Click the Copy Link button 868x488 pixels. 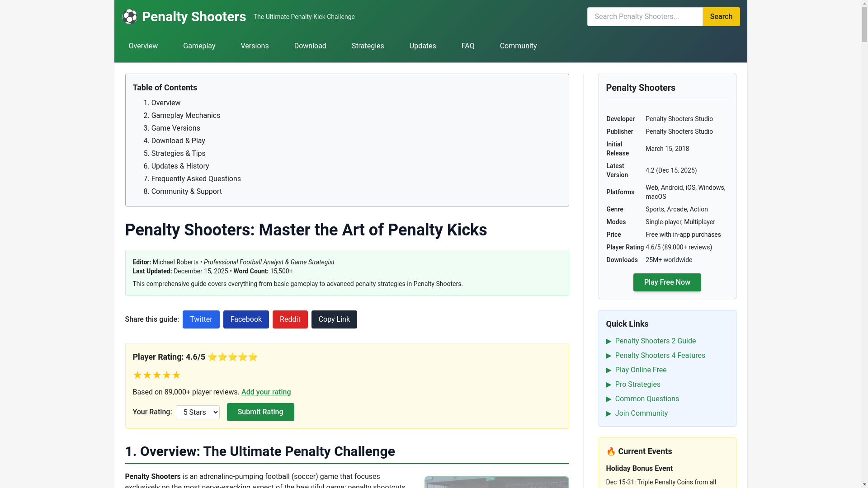pyautogui.click(x=334, y=319)
